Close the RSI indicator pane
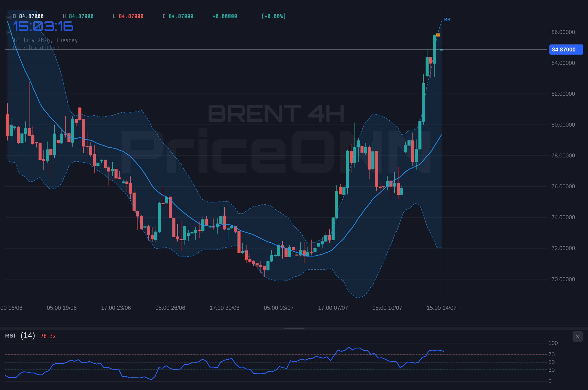This screenshot has width=588, height=390. [x=577, y=336]
